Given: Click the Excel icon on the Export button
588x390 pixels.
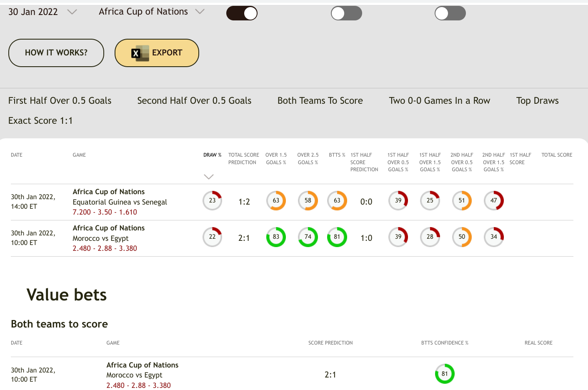Looking at the screenshot, I should pyautogui.click(x=140, y=53).
